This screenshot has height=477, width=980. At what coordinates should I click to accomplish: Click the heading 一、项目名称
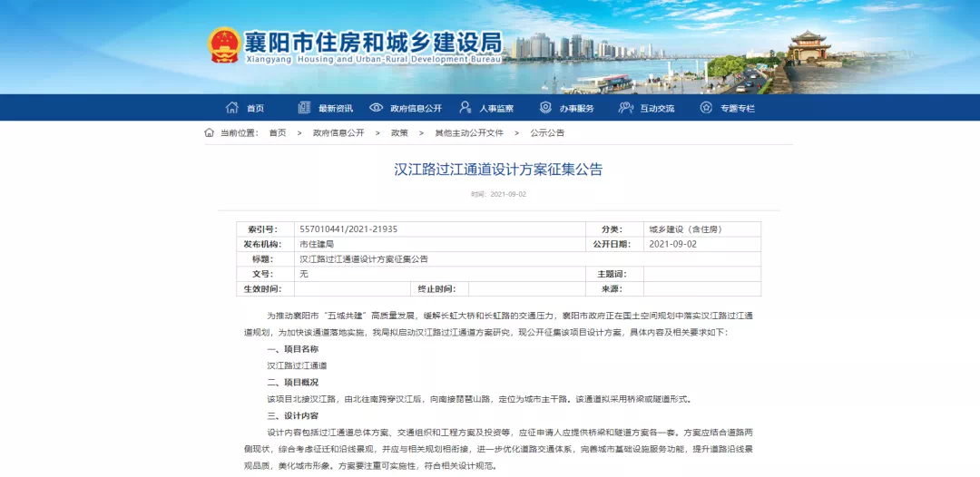292,349
